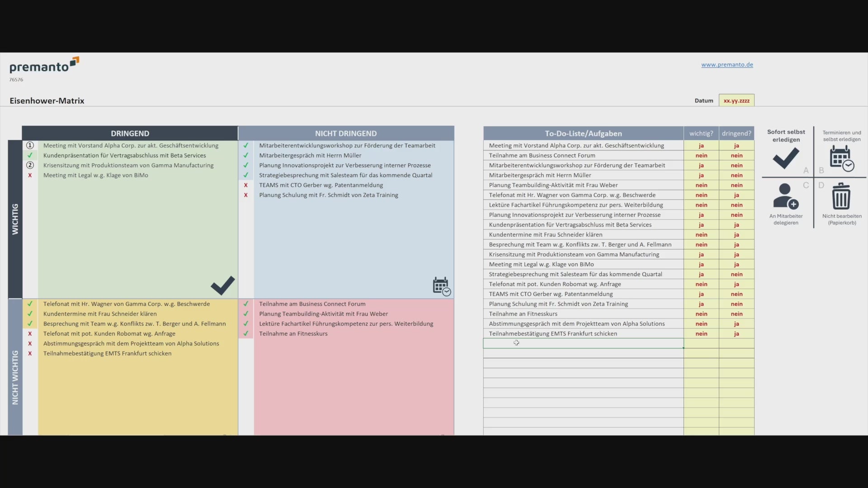Screen dimensions: 868x488
Task: Click the premanto logo
Action: tap(44, 66)
